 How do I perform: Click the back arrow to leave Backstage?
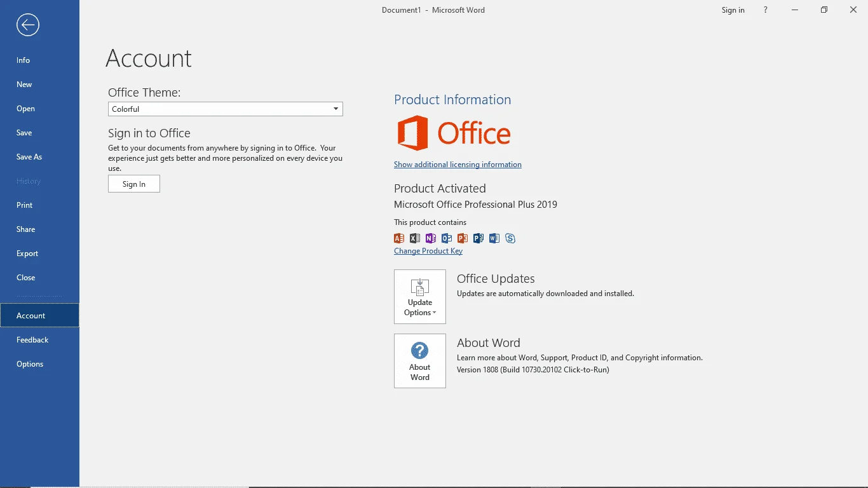click(28, 25)
